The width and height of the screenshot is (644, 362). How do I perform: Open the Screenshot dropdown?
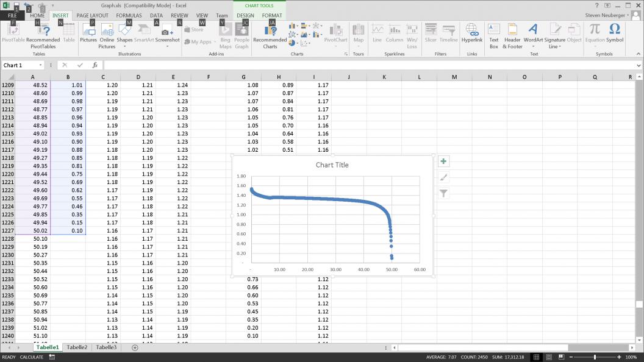pos(167,46)
